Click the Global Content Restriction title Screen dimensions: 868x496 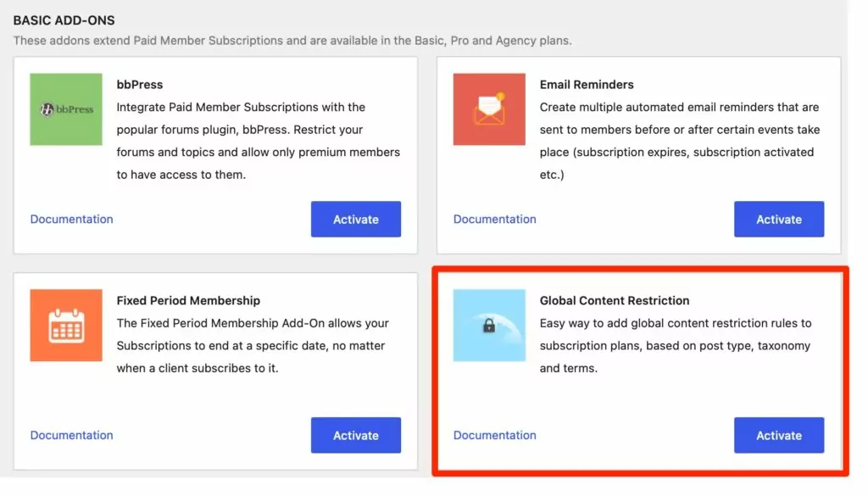pyautogui.click(x=615, y=300)
